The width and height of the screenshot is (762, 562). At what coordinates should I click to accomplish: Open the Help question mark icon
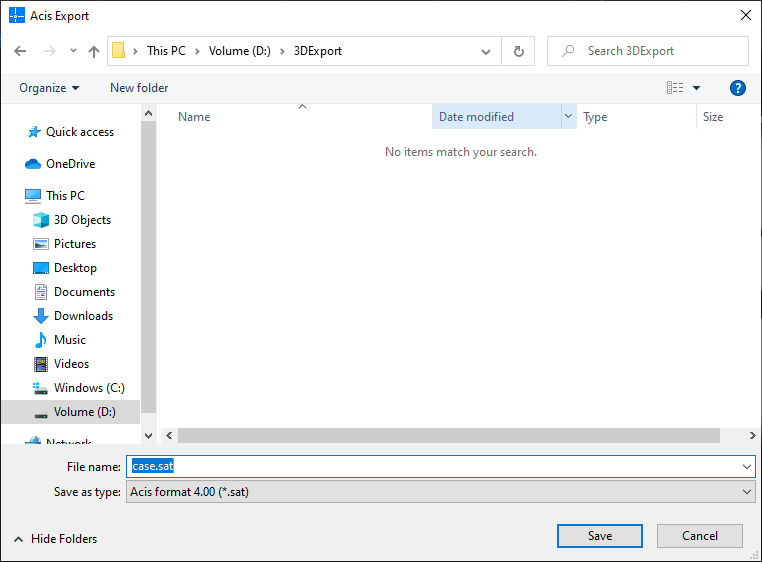point(738,88)
